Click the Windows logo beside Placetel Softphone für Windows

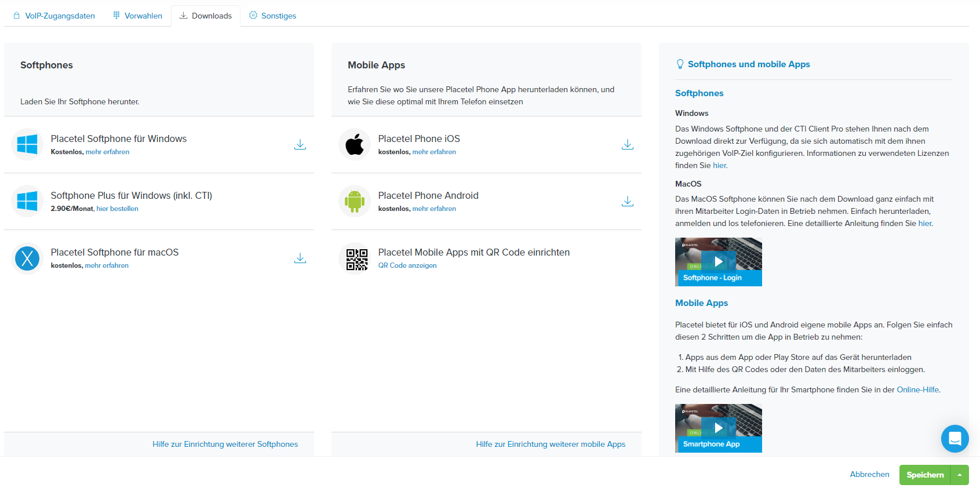coord(27,144)
